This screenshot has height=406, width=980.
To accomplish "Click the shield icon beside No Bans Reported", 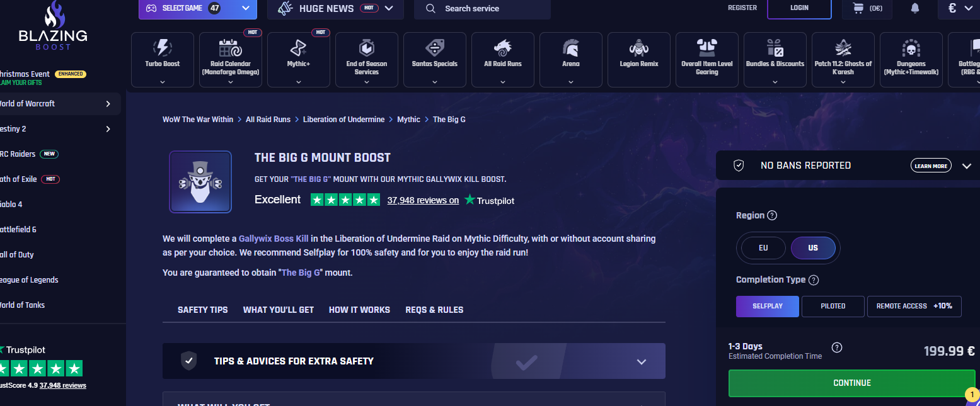I will point(739,166).
